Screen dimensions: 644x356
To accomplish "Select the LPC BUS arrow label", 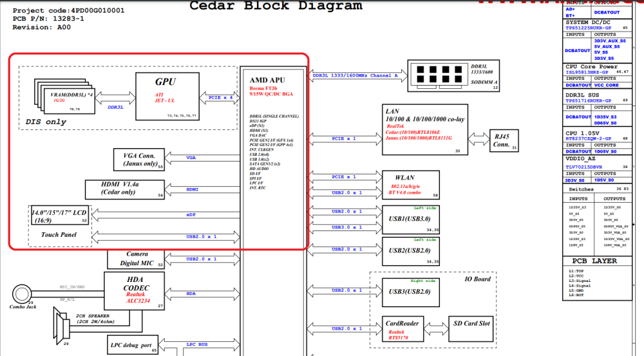I will click(x=197, y=344).
